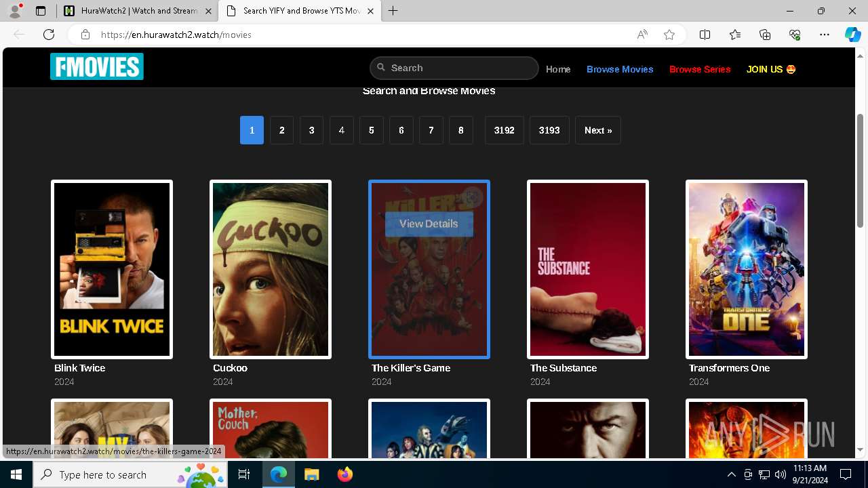Click the Next » pagination button

click(598, 130)
